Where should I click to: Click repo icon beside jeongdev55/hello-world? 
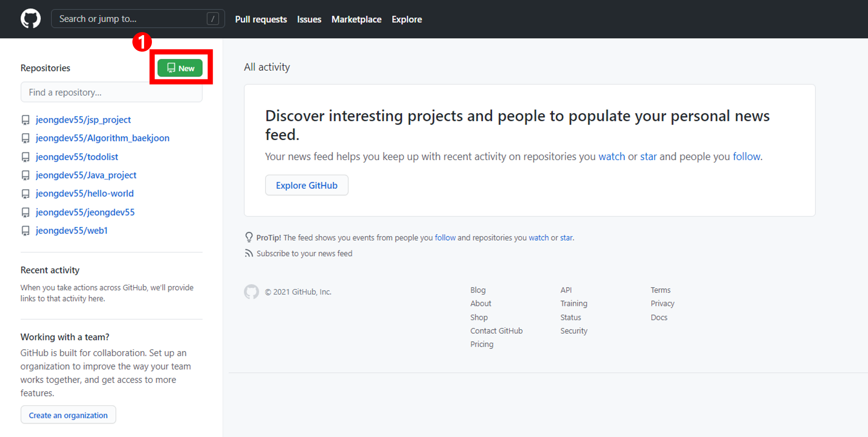[x=26, y=194]
